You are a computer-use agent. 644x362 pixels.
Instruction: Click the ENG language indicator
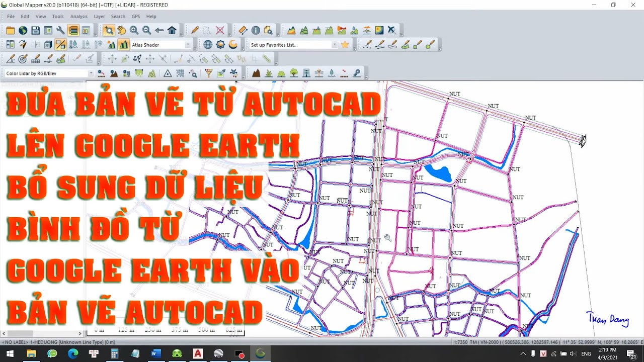586,354
